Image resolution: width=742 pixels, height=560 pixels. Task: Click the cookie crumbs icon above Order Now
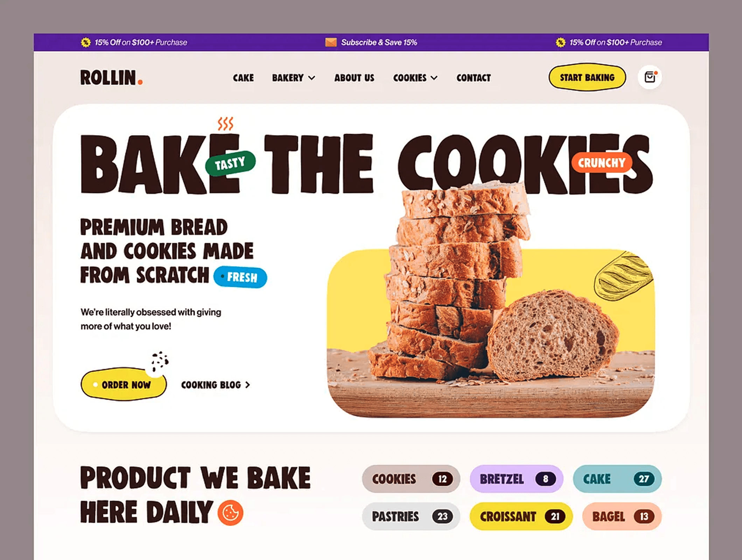click(x=160, y=362)
